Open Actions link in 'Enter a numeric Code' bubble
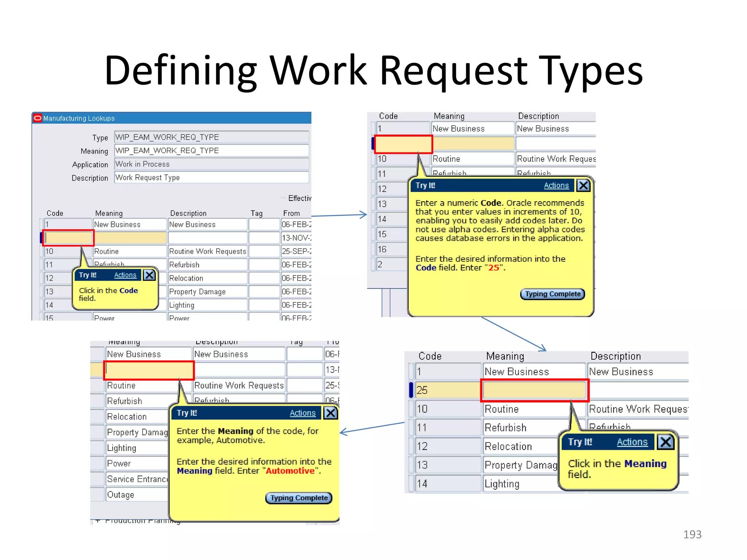 (556, 186)
